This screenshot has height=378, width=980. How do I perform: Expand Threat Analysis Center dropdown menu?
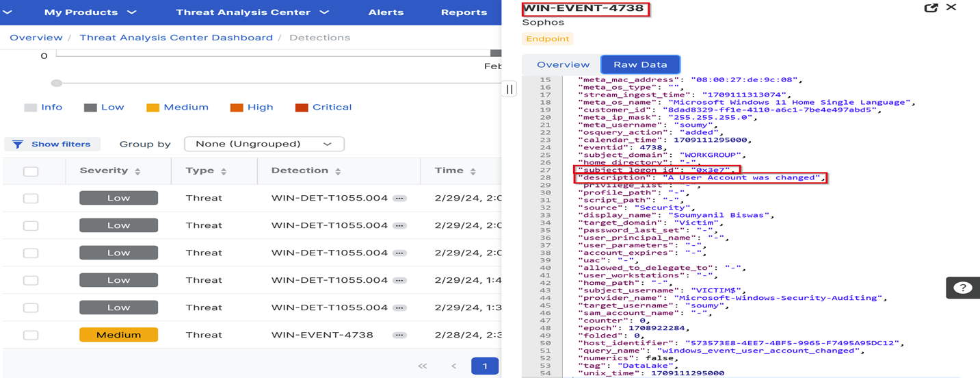coord(252,12)
